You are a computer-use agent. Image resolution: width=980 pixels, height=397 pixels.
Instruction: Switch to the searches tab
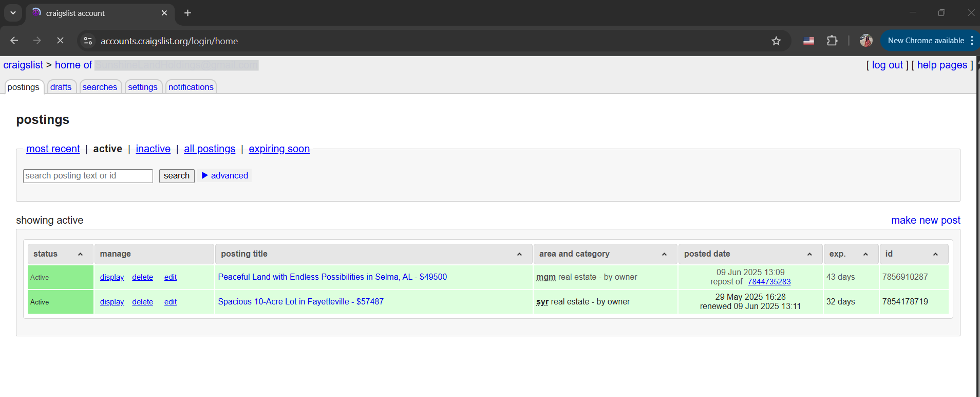(100, 87)
